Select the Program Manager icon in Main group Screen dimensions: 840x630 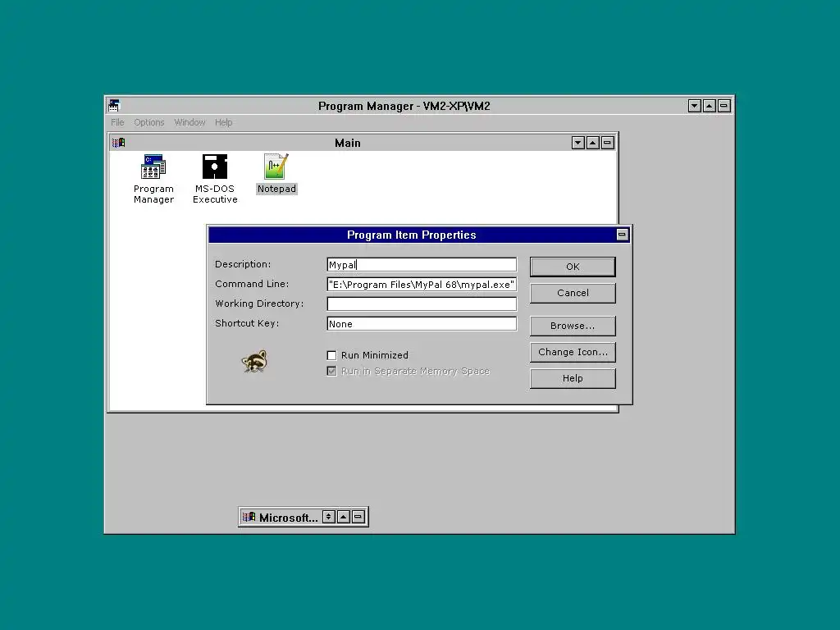[153, 167]
